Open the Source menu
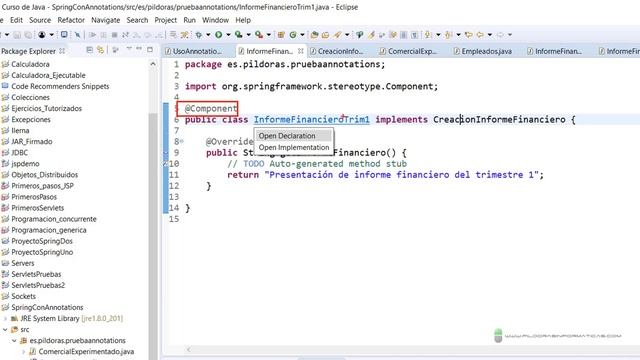This screenshot has height=360, width=640. pos(40,20)
